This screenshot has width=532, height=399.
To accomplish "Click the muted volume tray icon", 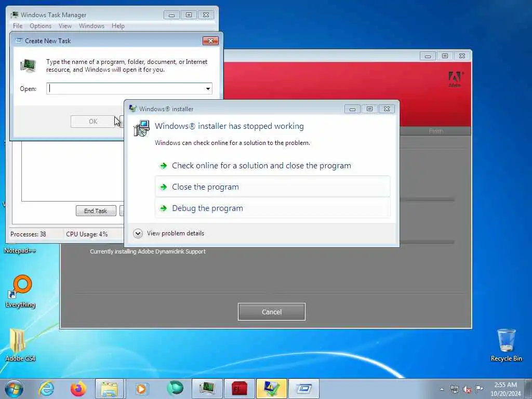I will point(467,389).
